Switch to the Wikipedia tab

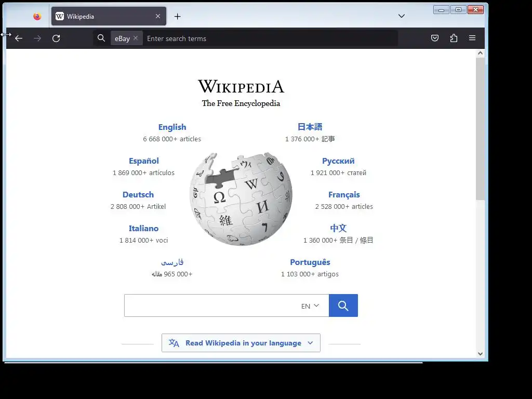(109, 16)
